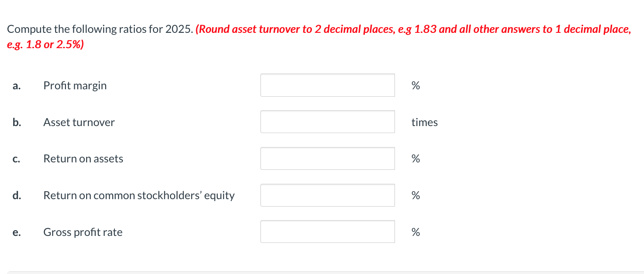This screenshot has height=274, width=644.
Task: Click the letter a row marker
Action: pyautogui.click(x=16, y=85)
